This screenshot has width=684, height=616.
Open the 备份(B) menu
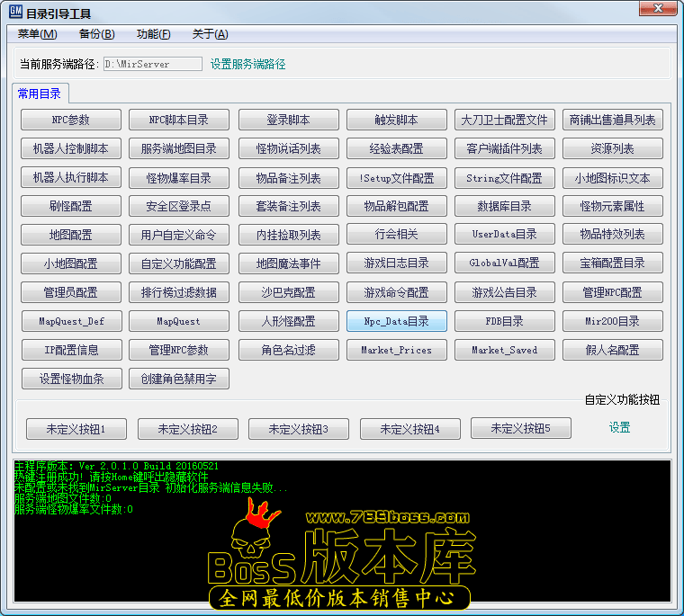[x=96, y=34]
